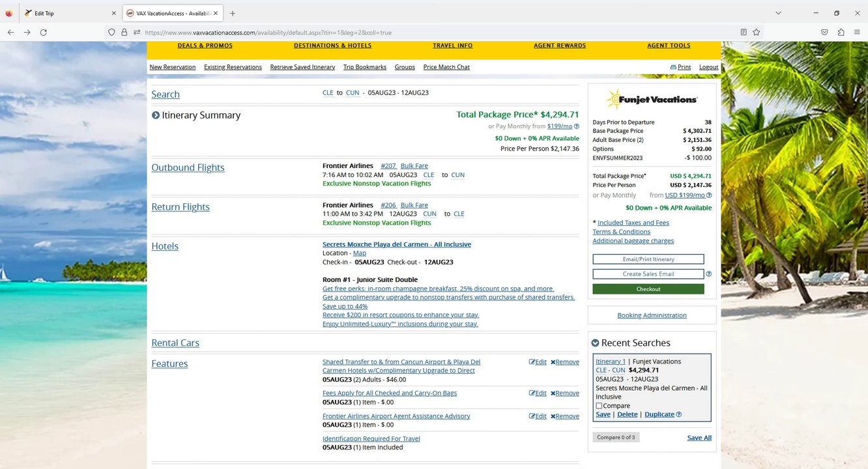Remove the Shared Transfer feature

click(x=565, y=362)
